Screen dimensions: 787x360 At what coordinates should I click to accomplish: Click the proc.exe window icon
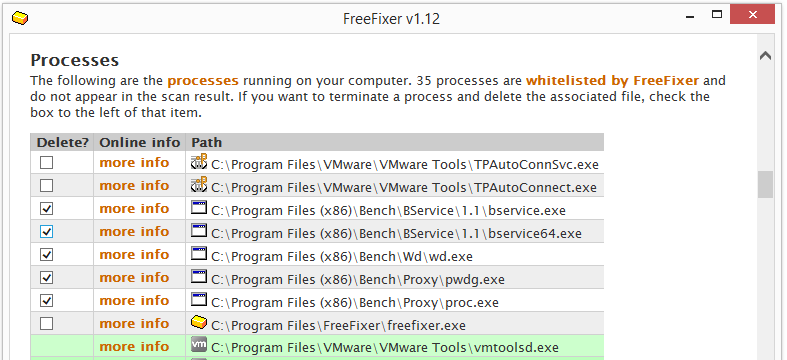(199, 300)
